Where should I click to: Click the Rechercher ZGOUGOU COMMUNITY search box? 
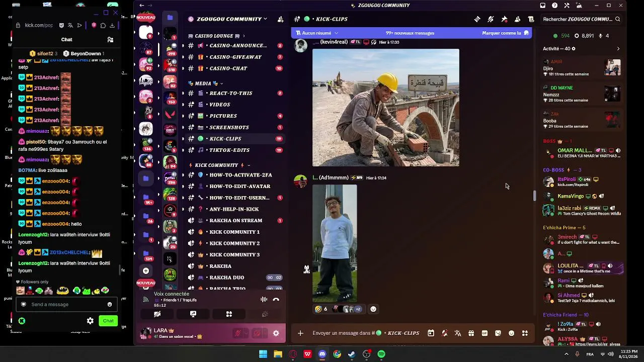click(582, 19)
